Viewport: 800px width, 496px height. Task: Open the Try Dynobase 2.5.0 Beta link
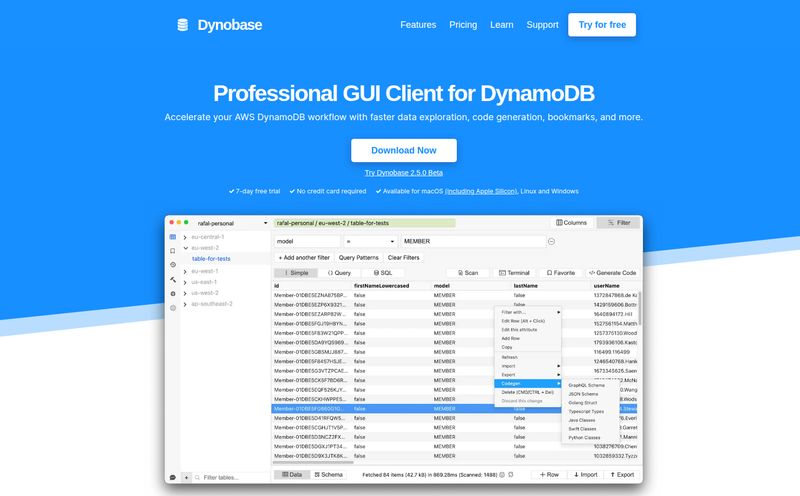point(404,173)
